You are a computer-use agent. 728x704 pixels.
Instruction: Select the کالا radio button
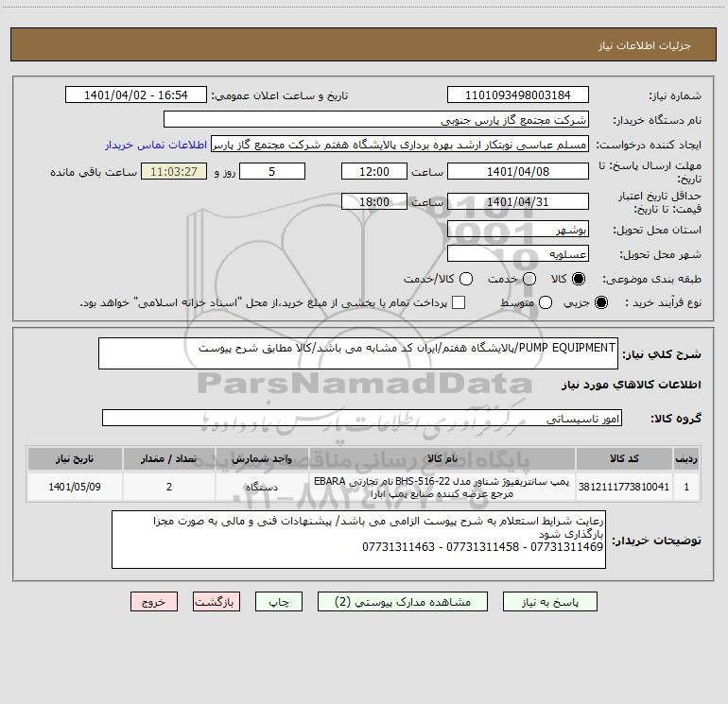click(579, 279)
